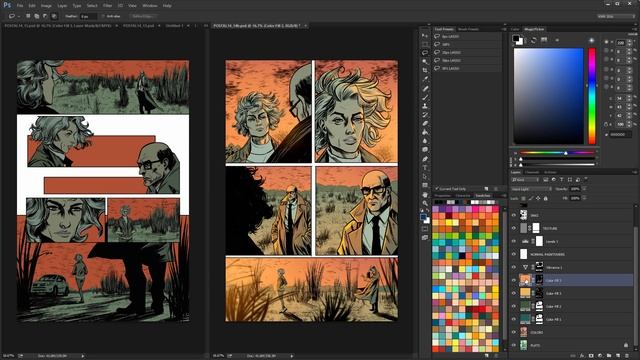Screen dimensions: 640x360
Task: Pick the black swatch in the Swatches grid
Action: coord(462,256)
